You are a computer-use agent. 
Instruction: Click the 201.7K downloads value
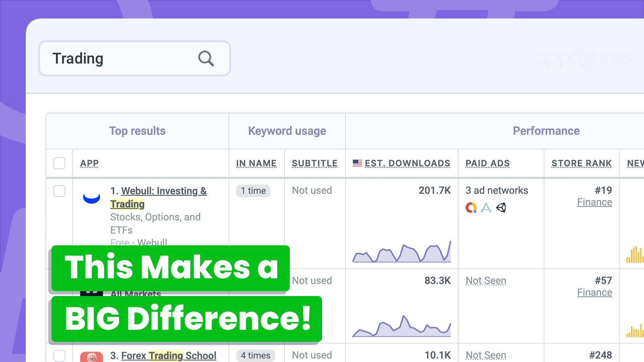435,190
